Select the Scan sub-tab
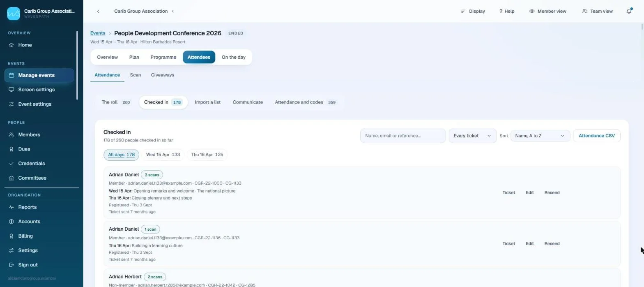 136,75
